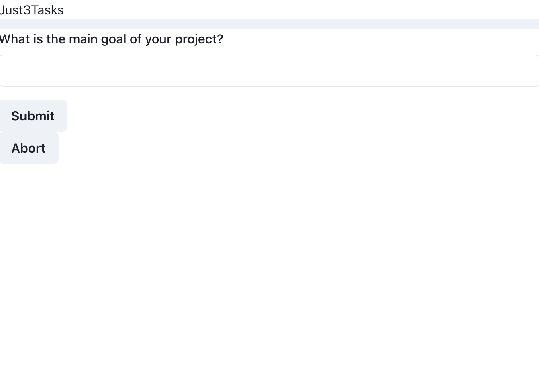Tap the light gray header strip

(269, 24)
